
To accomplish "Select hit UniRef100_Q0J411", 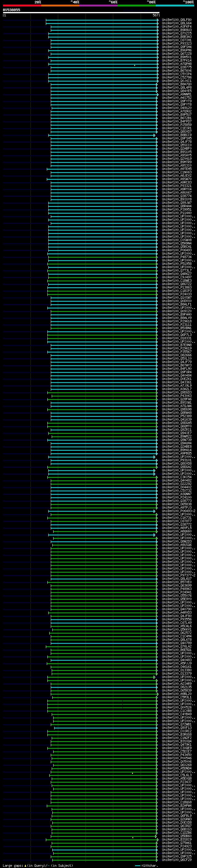I will coord(177,81).
